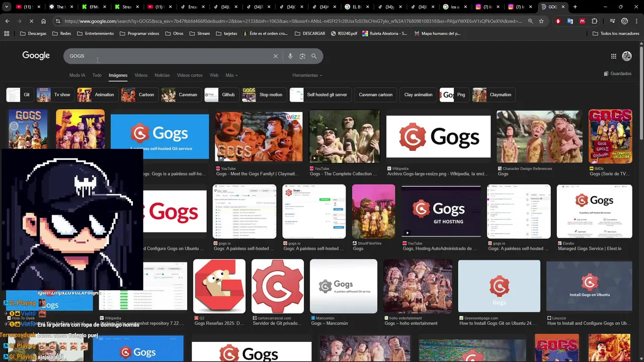Image resolution: width=644 pixels, height=362 pixels.
Task: Expand the Herramientas dropdown
Action: [307, 75]
